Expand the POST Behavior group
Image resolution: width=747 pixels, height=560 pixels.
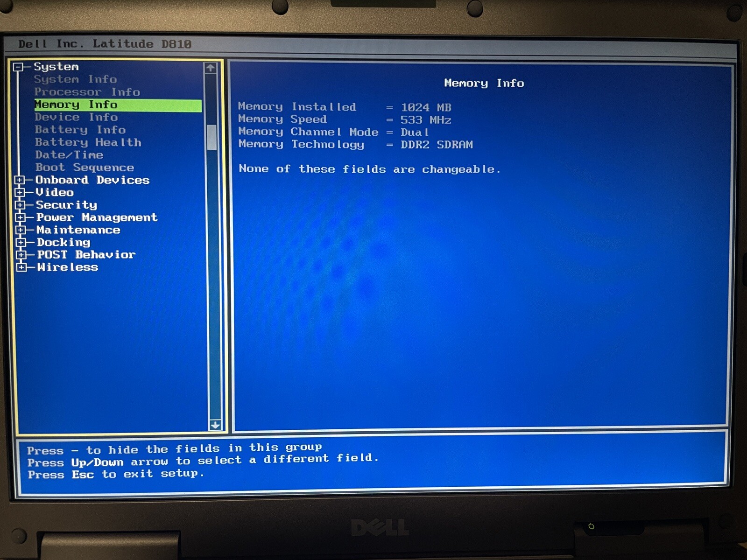(21, 255)
